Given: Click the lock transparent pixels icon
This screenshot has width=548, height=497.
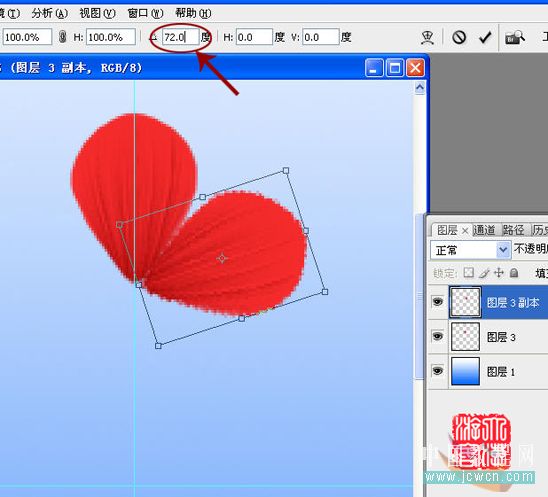Looking at the screenshot, I should coord(468,273).
